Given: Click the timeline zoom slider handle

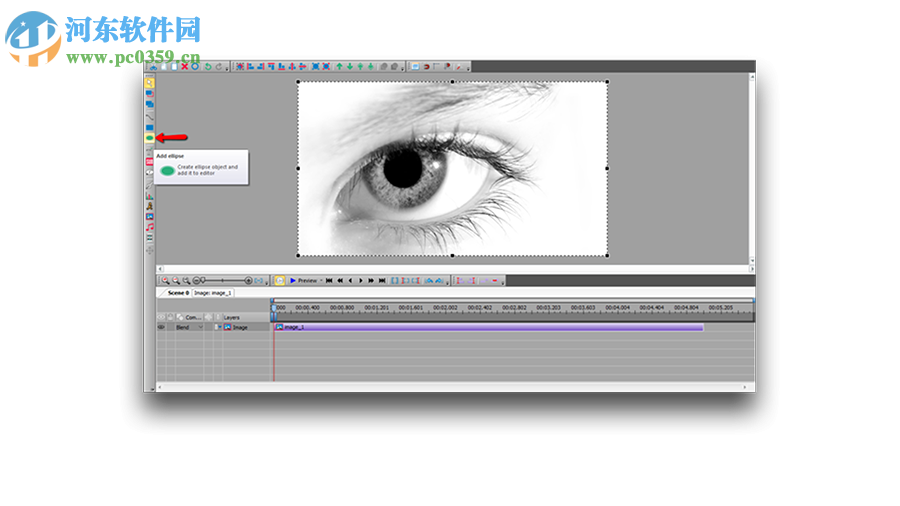Looking at the screenshot, I should 203,280.
